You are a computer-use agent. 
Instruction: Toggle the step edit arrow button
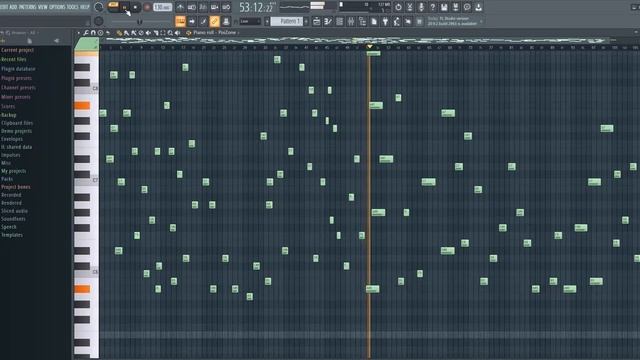point(192,21)
